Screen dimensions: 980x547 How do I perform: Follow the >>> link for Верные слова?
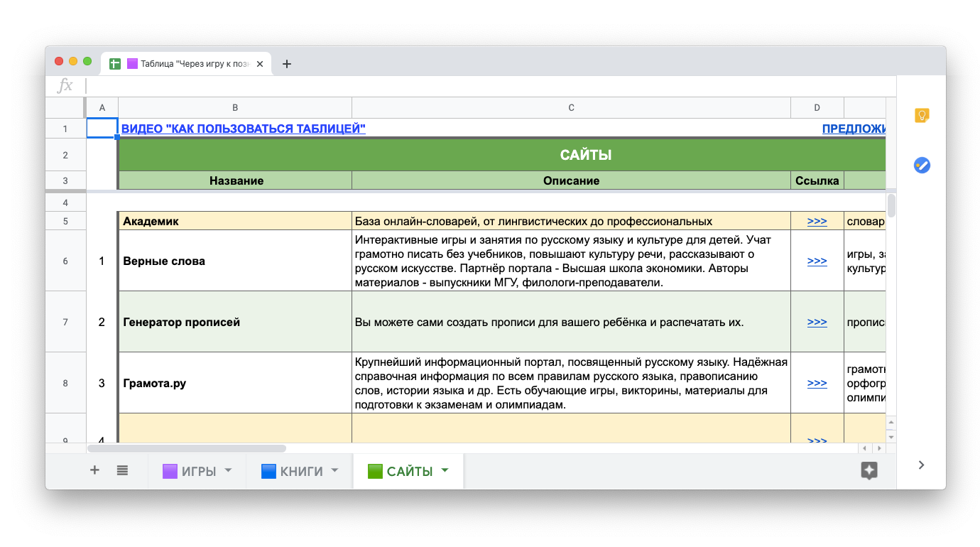tap(817, 261)
